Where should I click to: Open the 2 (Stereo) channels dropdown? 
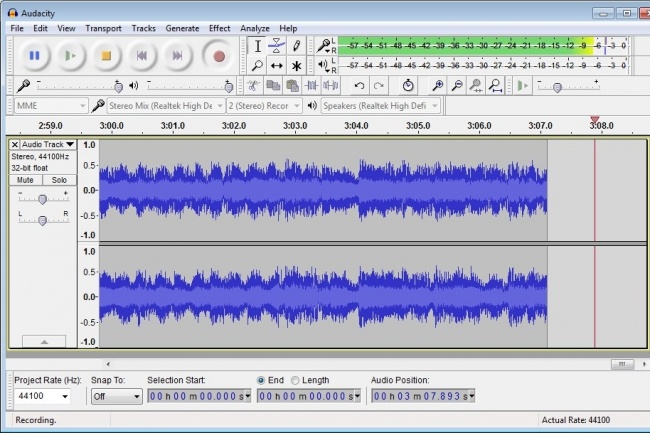coord(264,106)
